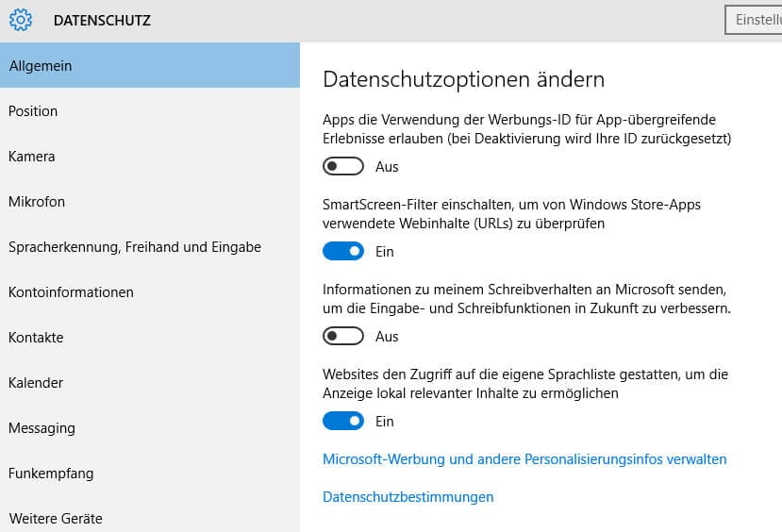Open the Mikrofon settings page
Viewport: 782px width, 532px height.
click(37, 202)
